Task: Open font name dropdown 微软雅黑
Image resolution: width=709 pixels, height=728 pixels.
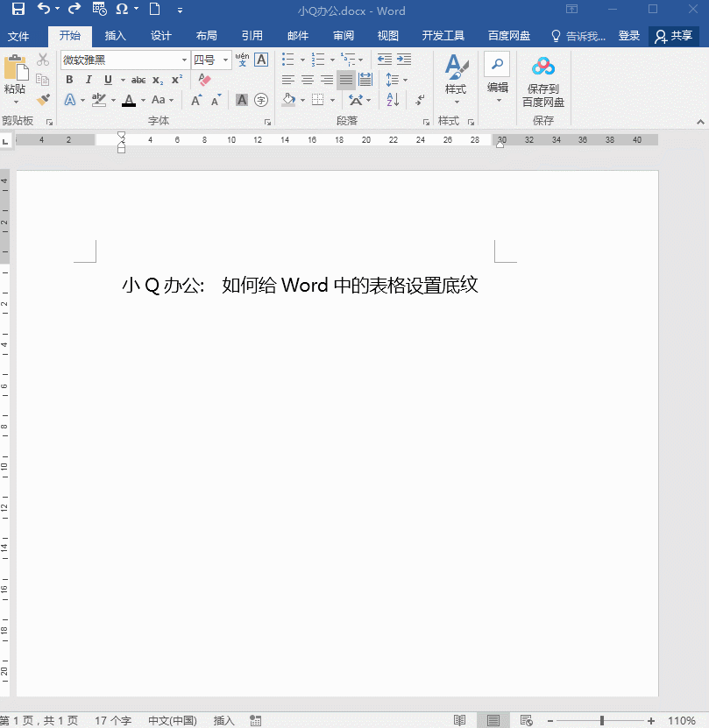Action: [184, 60]
